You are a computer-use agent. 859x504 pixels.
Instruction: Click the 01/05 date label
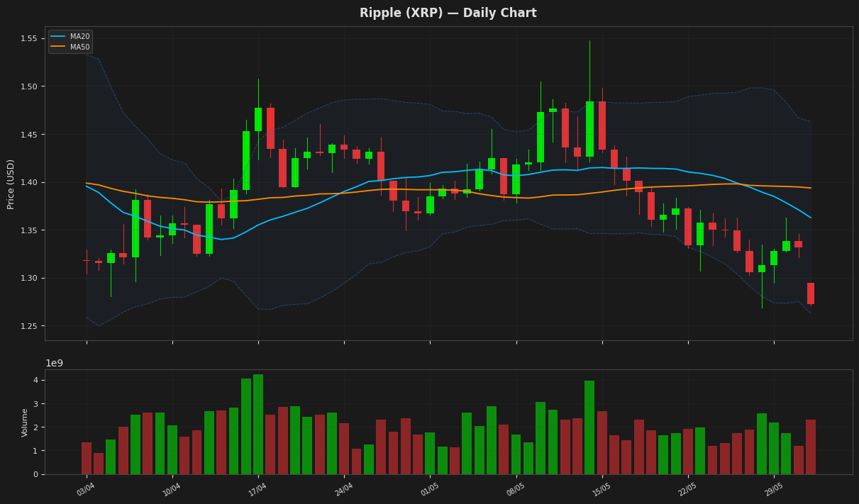click(x=429, y=489)
